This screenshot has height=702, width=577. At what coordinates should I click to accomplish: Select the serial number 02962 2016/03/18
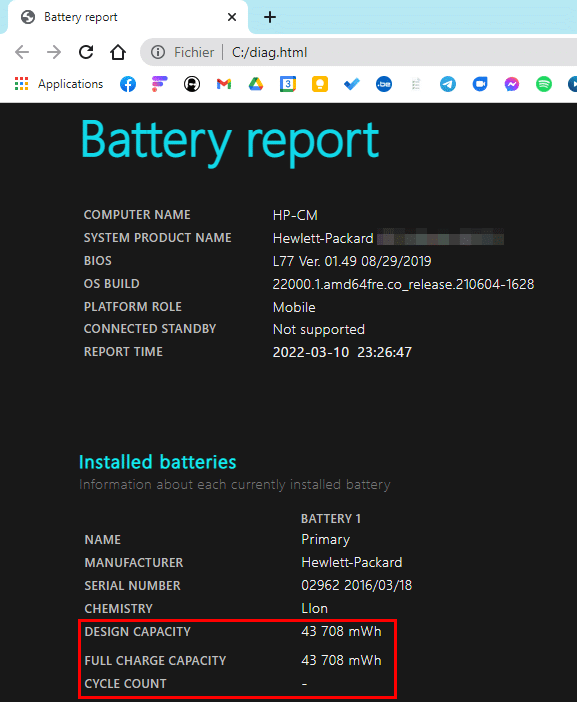tap(356, 585)
